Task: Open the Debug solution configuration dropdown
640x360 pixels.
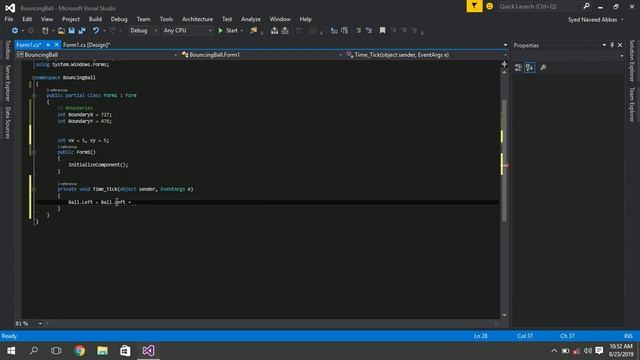Action: click(x=143, y=31)
